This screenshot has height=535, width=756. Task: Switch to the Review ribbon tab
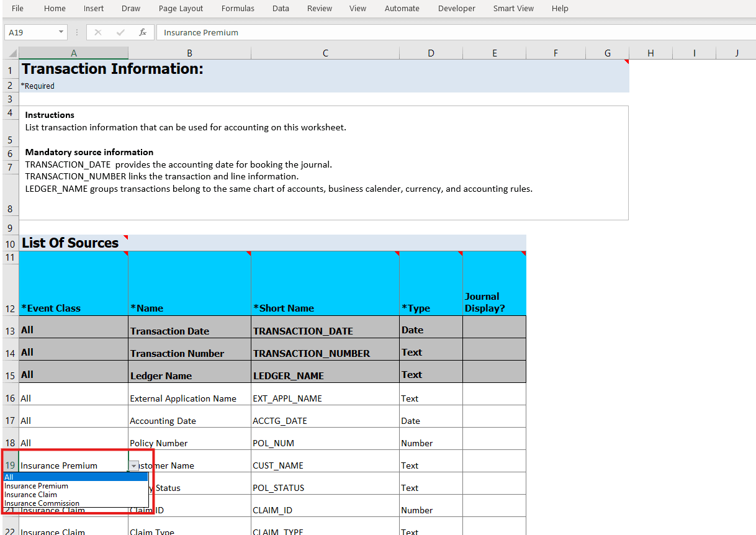[x=319, y=8]
